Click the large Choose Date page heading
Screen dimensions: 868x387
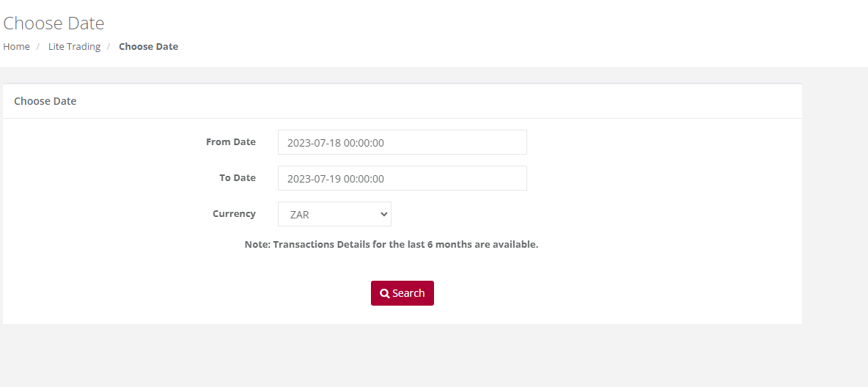[54, 23]
